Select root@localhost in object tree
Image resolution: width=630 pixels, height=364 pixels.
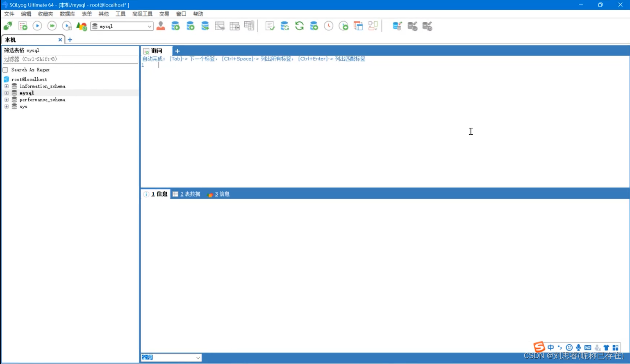click(x=29, y=79)
